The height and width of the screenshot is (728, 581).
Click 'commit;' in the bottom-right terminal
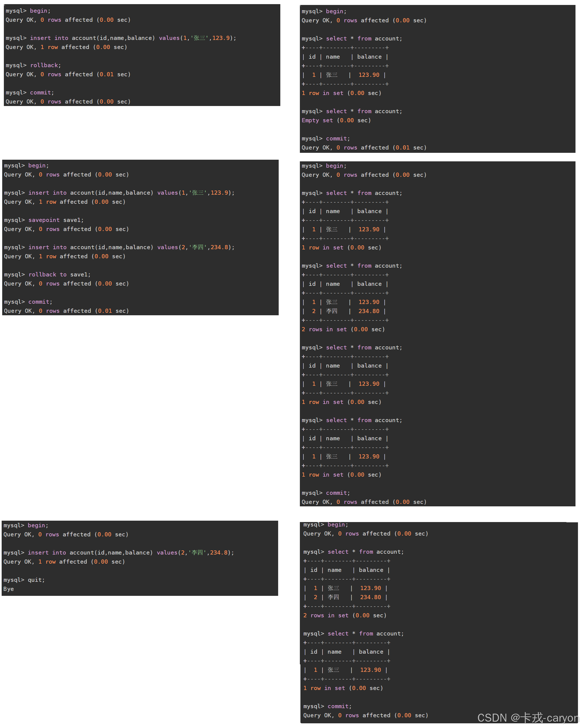339,706
